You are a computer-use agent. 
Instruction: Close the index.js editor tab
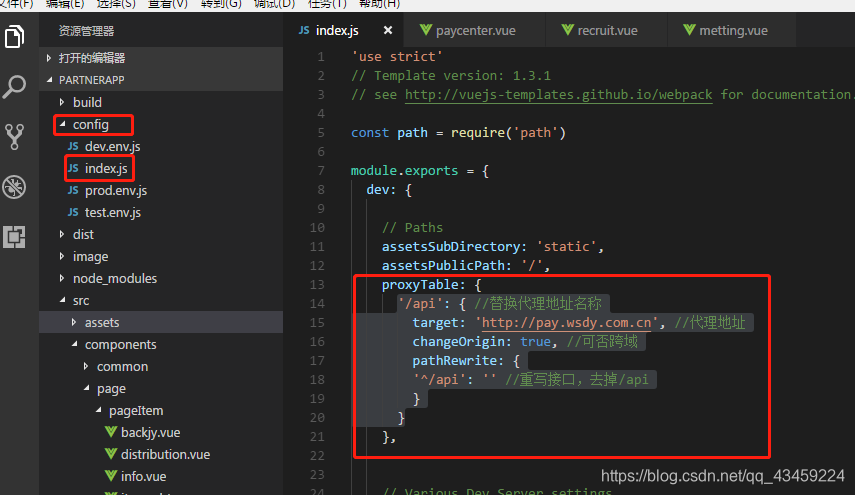(388, 30)
